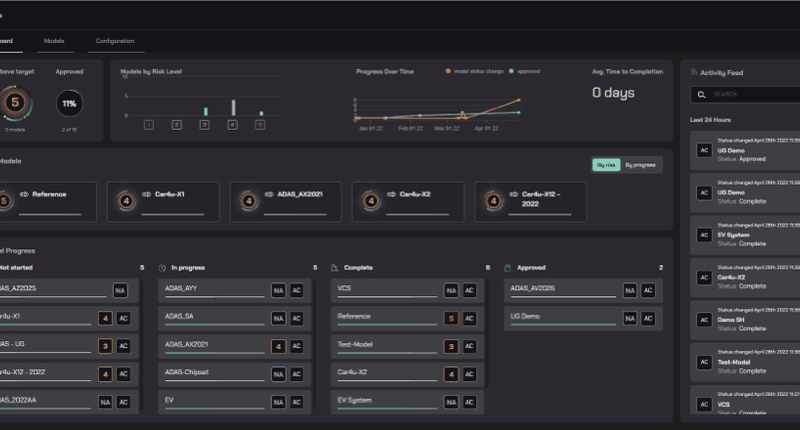Open the Car4u-X12 - 2022 model card
The height and width of the screenshot is (430, 800).
[529, 201]
